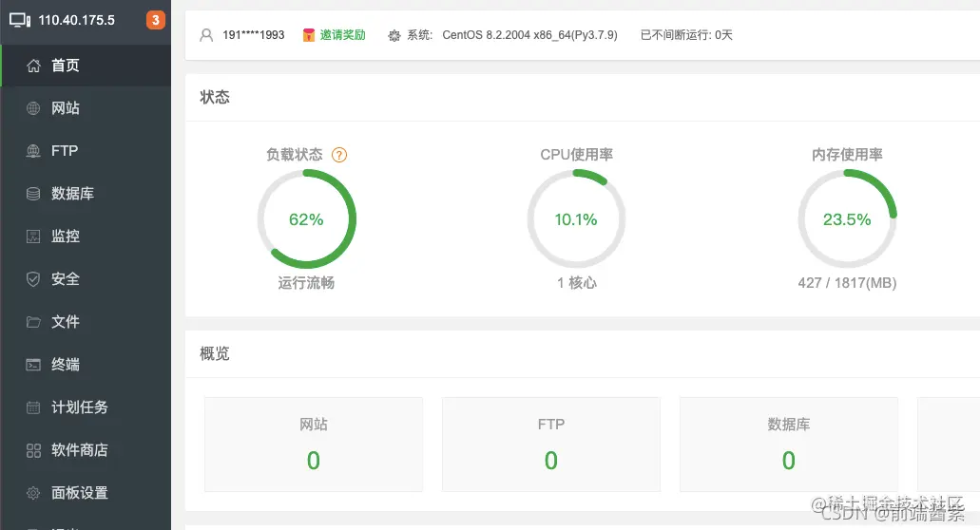Click the account name 191****1993

[x=253, y=35]
